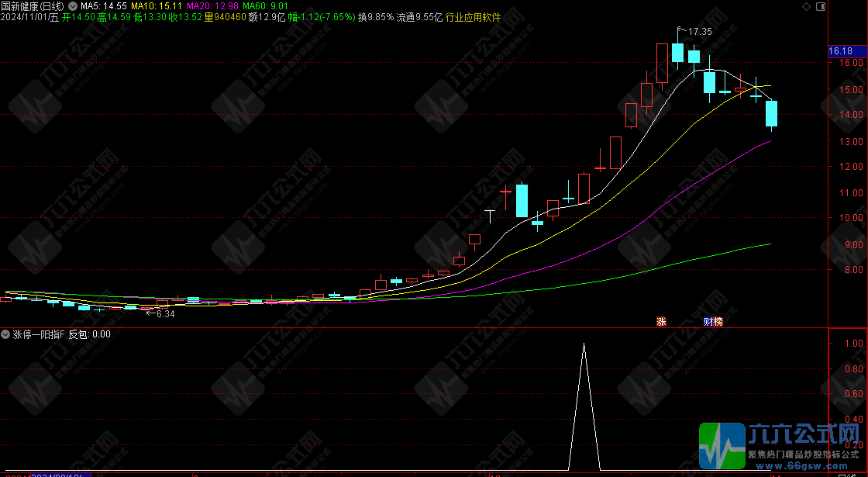Expand the MA indicator dropdown arrow
The width and height of the screenshot is (868, 477).
(73, 6)
